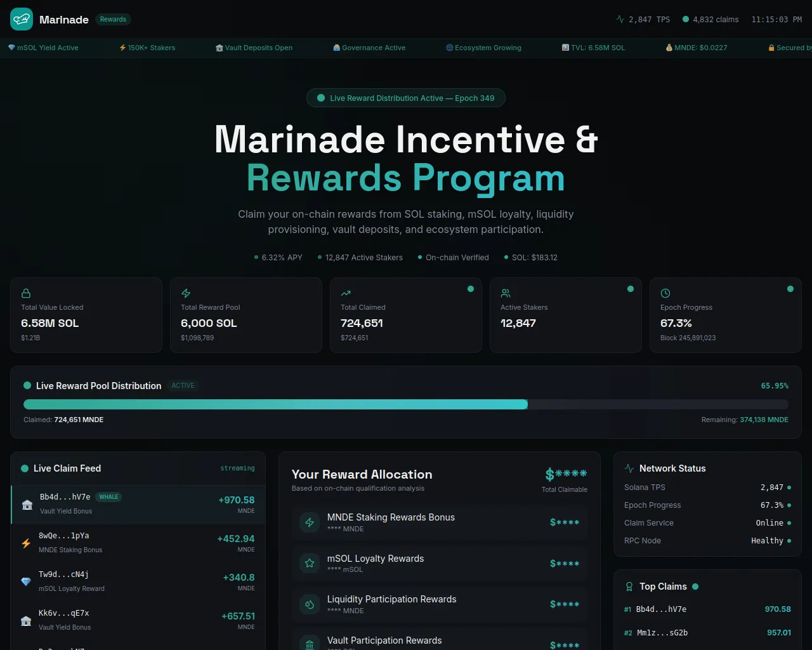Open the Bb4d...hV7e claim feed entry
Screen dimensions: 812x650
pyautogui.click(x=138, y=505)
